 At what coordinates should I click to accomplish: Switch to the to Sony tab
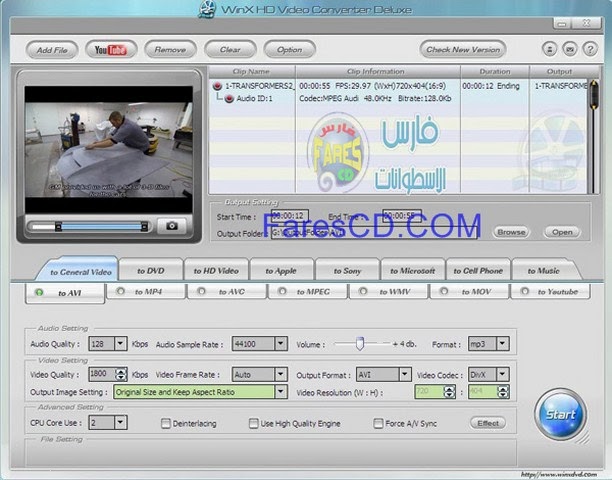click(x=347, y=270)
